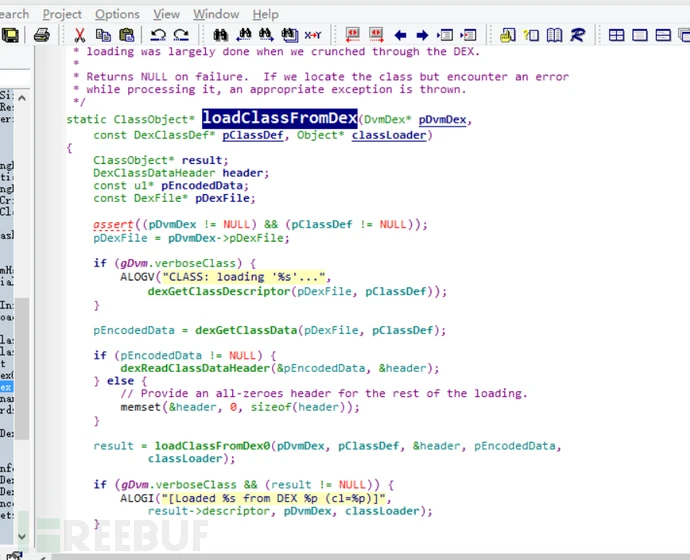Click the pClassDef parameter link
The height and width of the screenshot is (560, 690).
[253, 135]
